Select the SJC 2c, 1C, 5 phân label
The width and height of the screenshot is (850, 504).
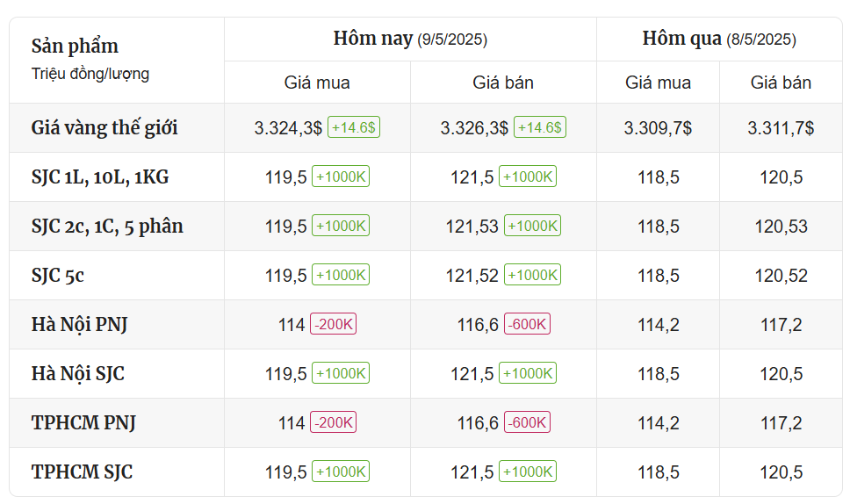[107, 227]
